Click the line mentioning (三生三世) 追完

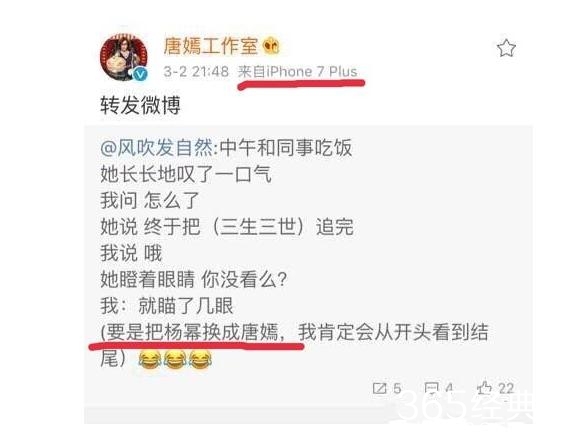tap(227, 227)
